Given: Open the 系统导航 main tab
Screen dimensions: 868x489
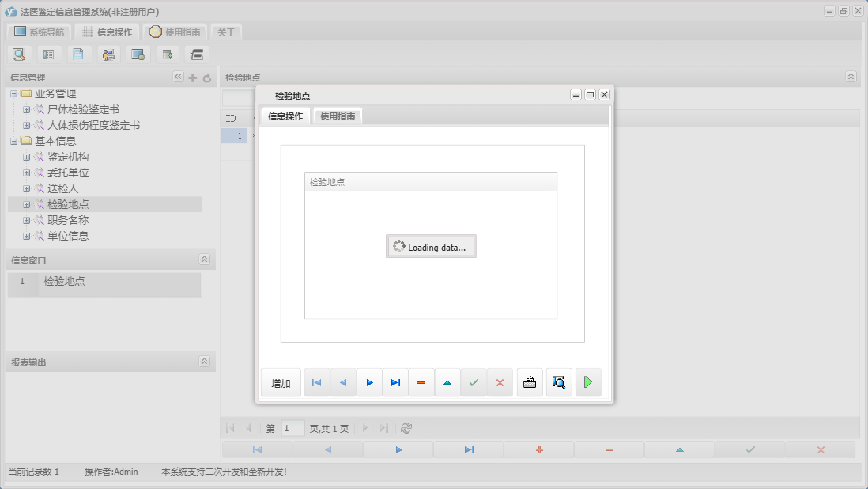Looking at the screenshot, I should click(x=40, y=32).
